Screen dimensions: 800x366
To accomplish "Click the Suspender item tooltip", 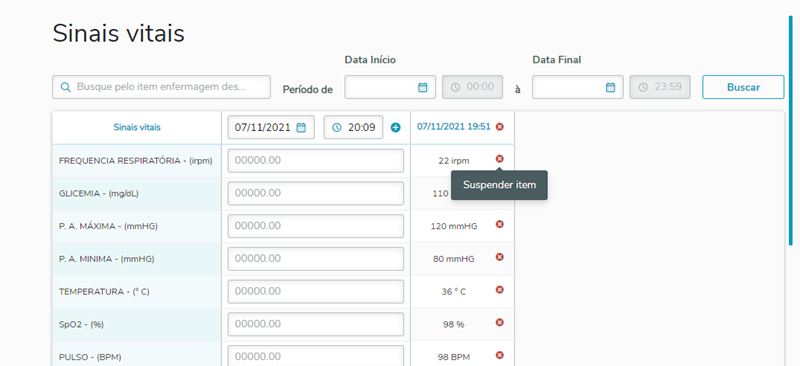I will 499,185.
